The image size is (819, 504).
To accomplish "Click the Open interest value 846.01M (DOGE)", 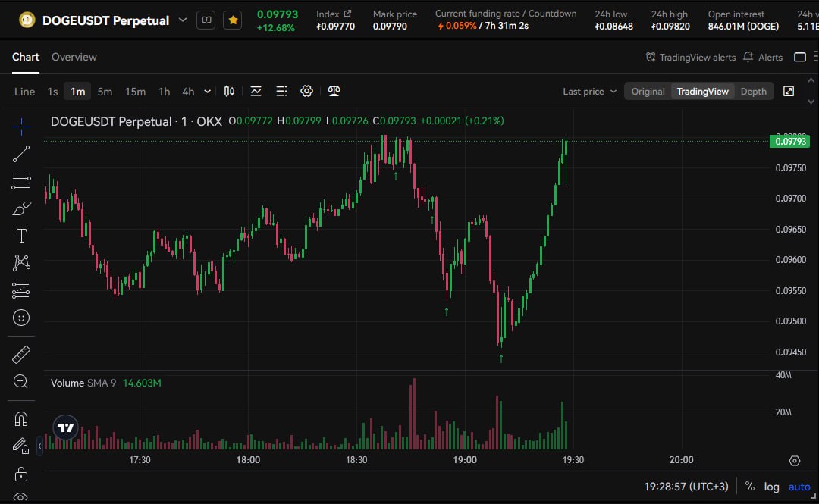I will point(743,26).
